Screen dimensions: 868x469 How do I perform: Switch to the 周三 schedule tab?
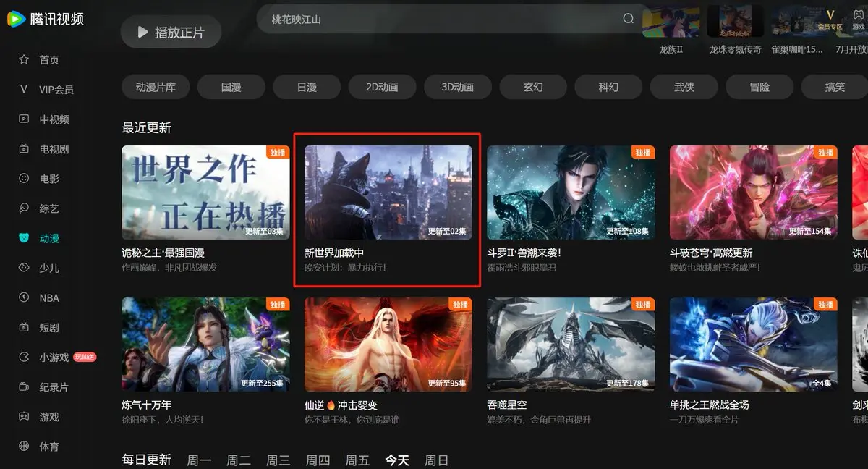pos(278,460)
